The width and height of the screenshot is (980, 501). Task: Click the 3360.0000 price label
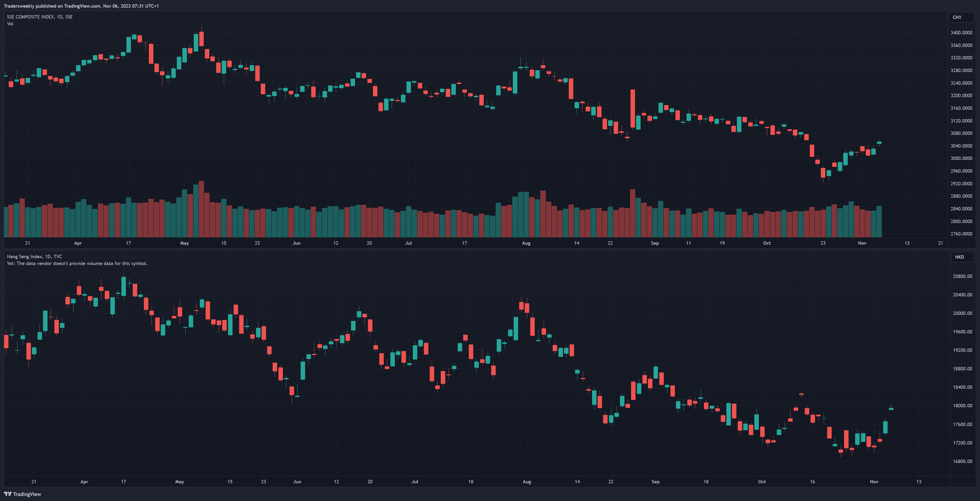point(961,45)
